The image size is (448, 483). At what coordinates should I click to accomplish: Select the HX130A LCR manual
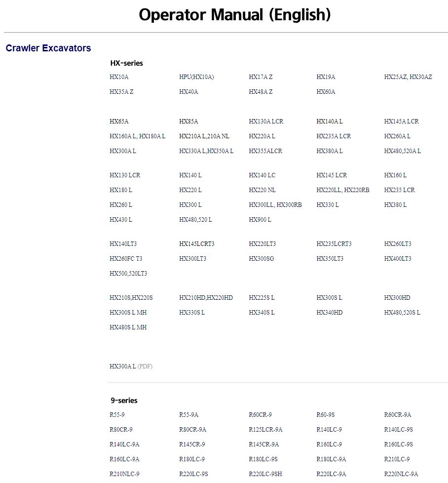pyautogui.click(x=267, y=121)
